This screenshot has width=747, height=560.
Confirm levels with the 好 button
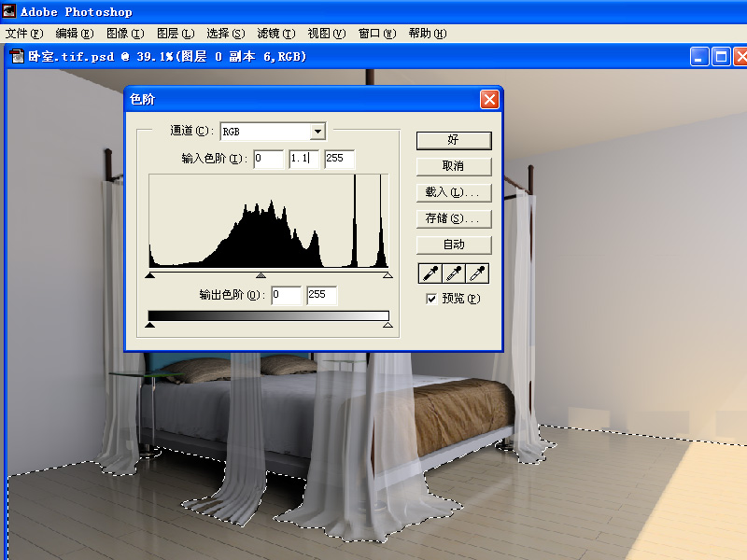pyautogui.click(x=454, y=140)
